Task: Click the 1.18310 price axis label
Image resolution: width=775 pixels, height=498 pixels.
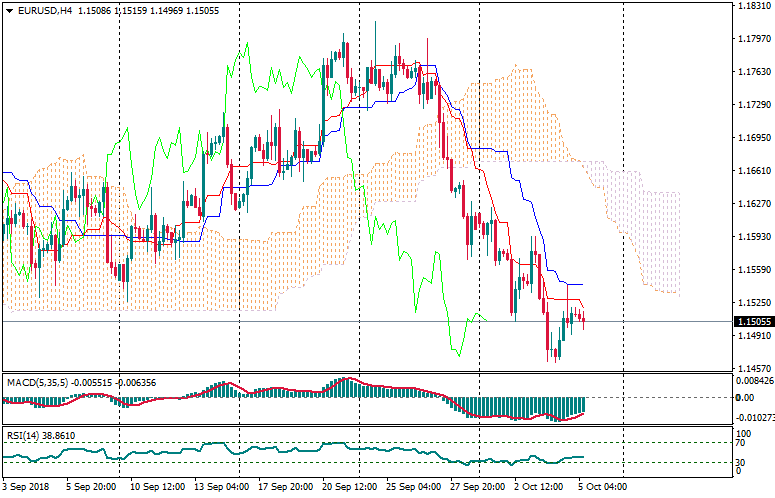Action: tap(752, 7)
